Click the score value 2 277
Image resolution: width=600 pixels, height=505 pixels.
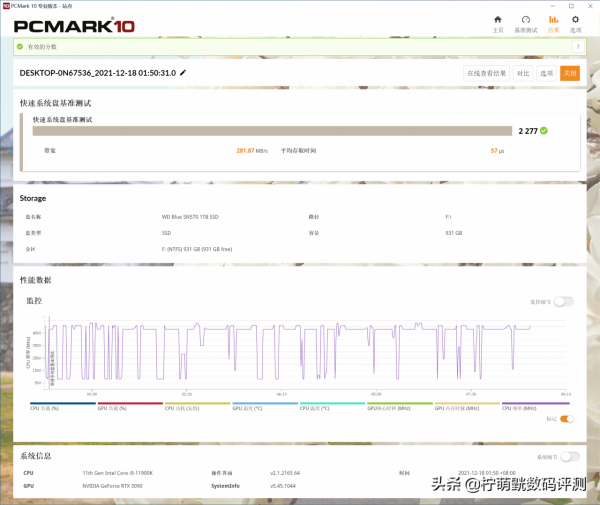528,131
